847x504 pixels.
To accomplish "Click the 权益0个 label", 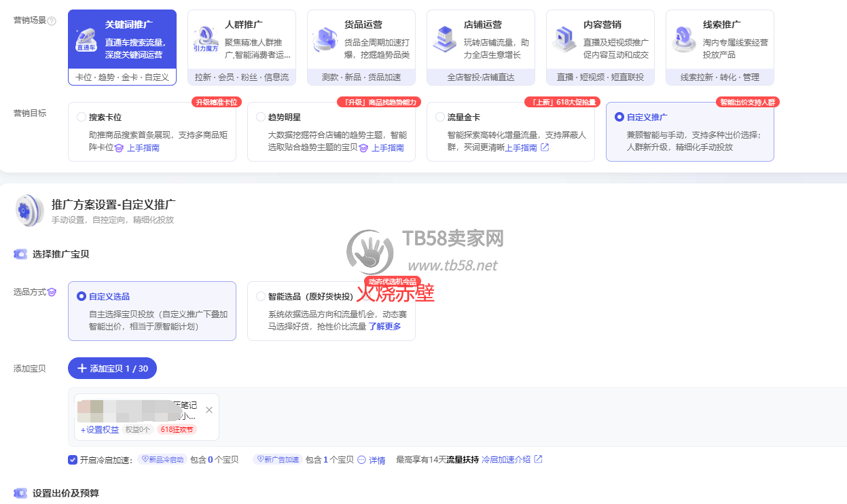I will 138,429.
